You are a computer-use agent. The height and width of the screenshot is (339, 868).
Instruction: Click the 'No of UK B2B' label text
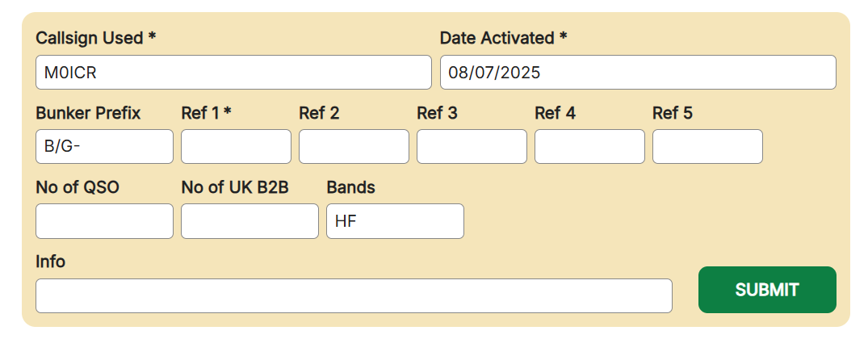[235, 187]
